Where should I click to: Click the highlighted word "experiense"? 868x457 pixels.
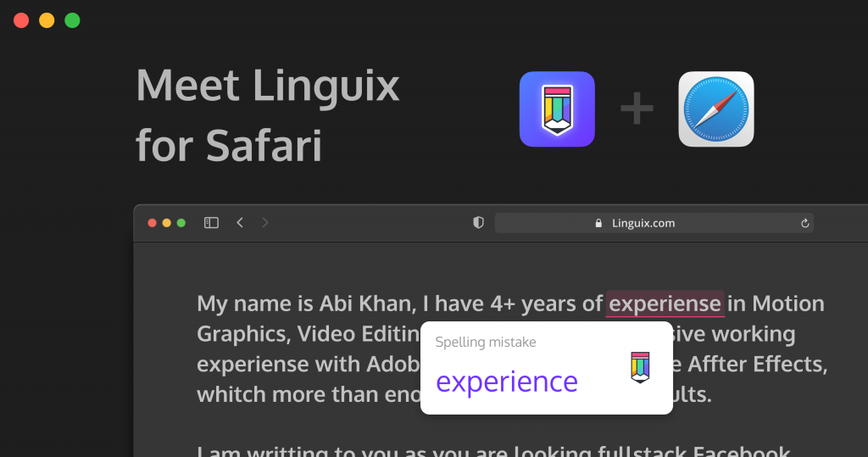[665, 304]
